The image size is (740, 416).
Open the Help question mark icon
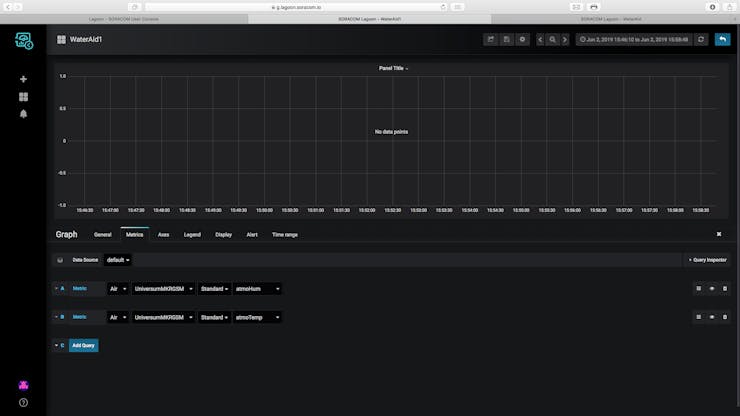pos(23,403)
